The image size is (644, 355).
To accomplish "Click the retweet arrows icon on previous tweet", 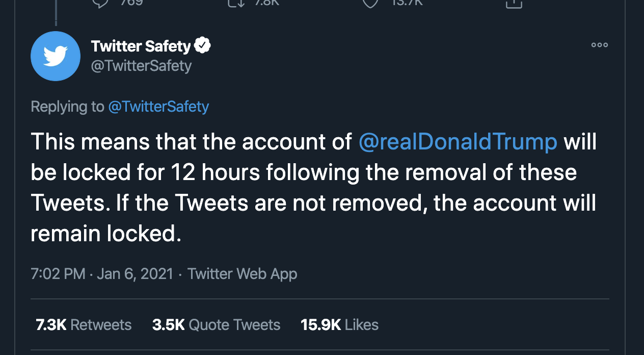I will [x=236, y=3].
